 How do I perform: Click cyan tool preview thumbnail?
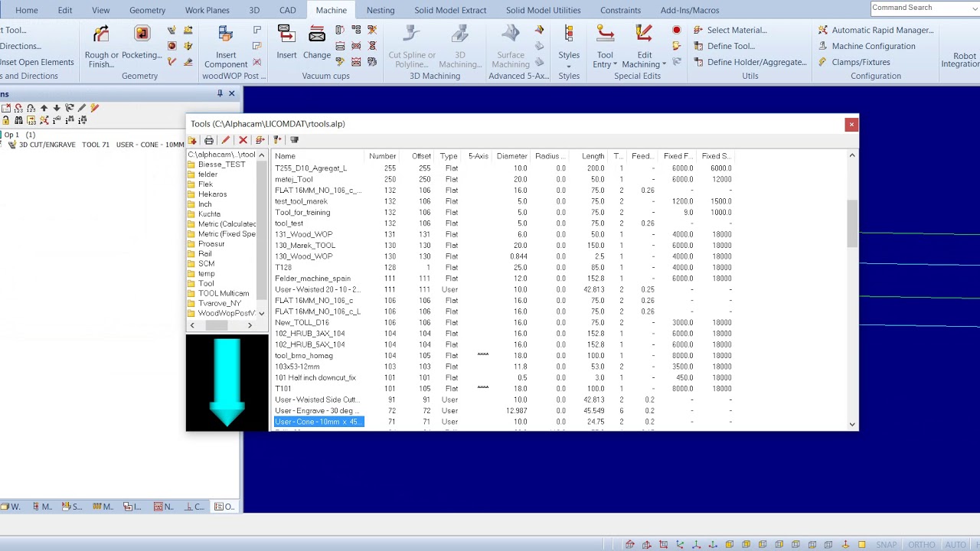point(227,383)
